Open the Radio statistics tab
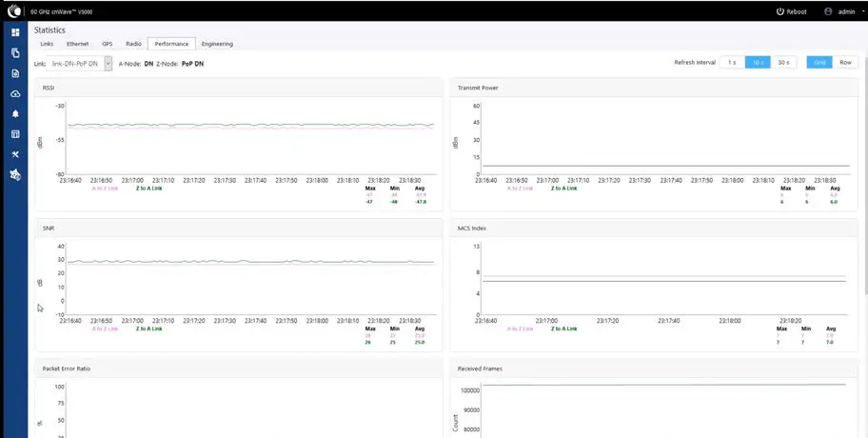Image resolution: width=868 pixels, height=438 pixels. 133,44
